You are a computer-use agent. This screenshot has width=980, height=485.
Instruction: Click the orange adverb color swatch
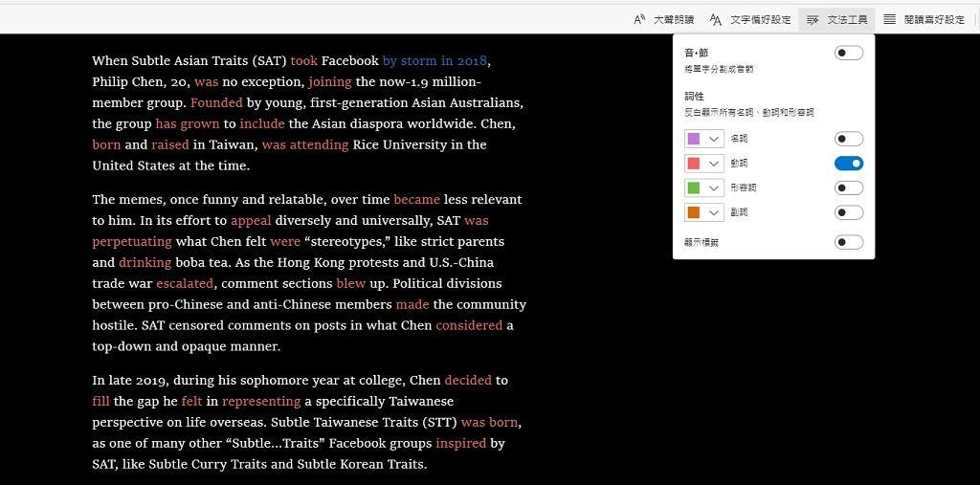coord(693,212)
